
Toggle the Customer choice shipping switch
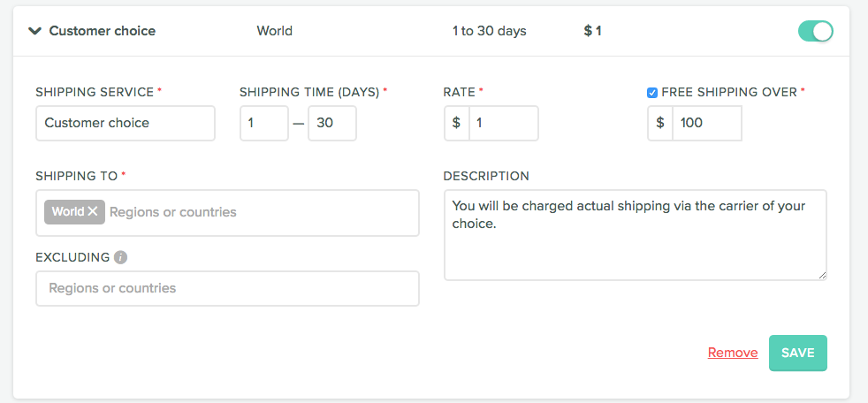[815, 32]
